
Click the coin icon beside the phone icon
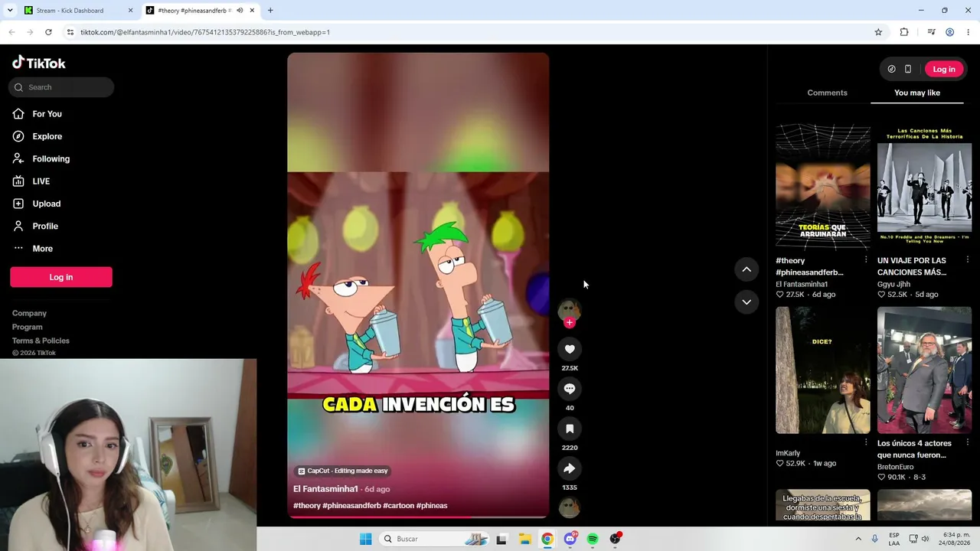coord(891,69)
